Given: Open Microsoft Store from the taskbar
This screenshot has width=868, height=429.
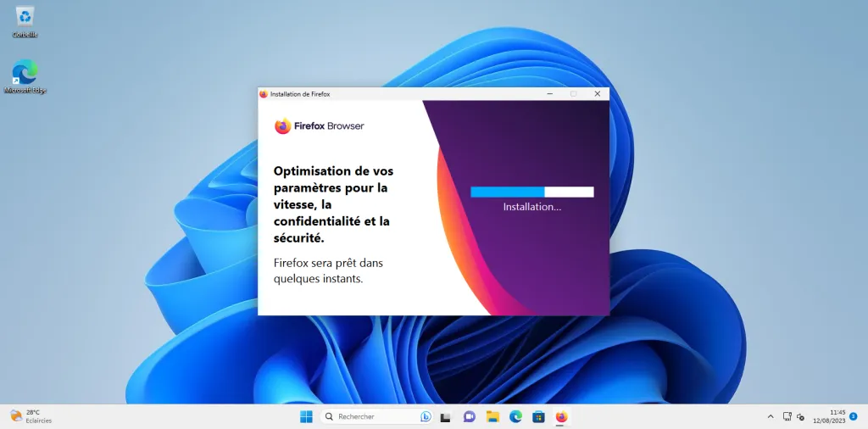Looking at the screenshot, I should (x=538, y=417).
